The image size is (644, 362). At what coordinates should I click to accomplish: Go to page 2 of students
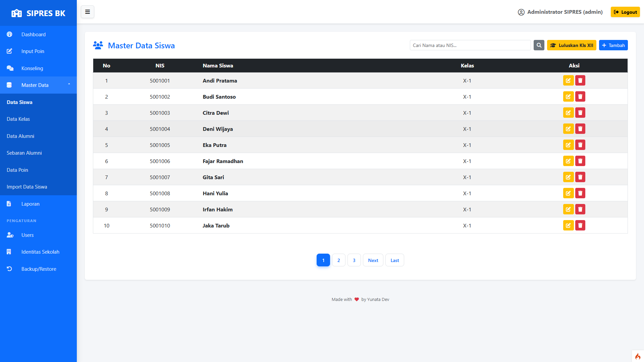tap(338, 260)
